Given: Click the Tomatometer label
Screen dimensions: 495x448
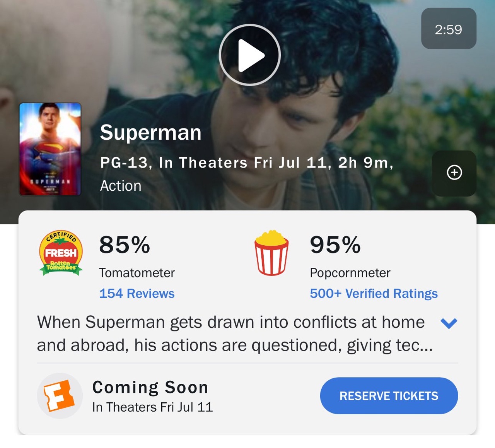Looking at the screenshot, I should click(137, 273).
